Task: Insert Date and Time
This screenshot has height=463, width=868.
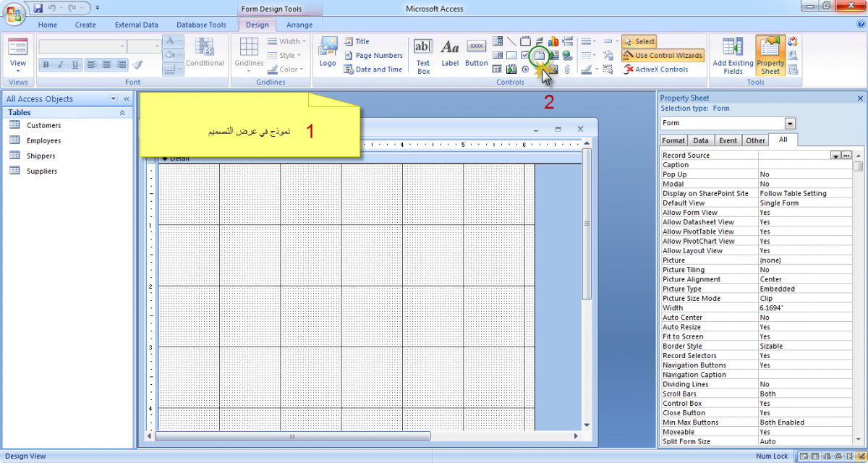Action: click(x=373, y=69)
